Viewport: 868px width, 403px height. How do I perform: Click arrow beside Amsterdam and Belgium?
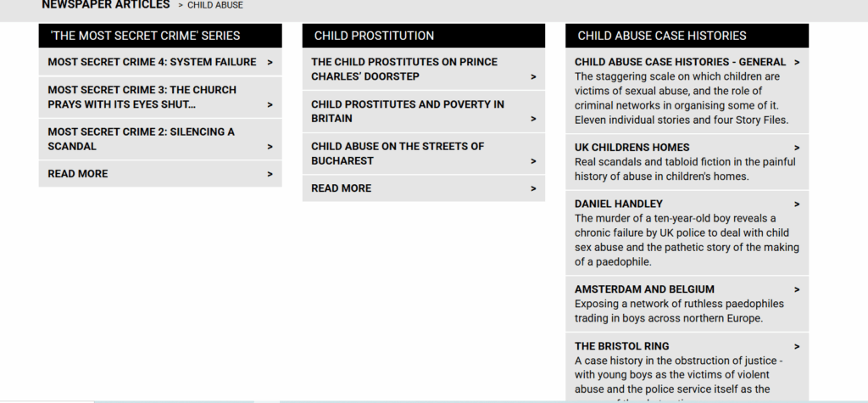(797, 289)
